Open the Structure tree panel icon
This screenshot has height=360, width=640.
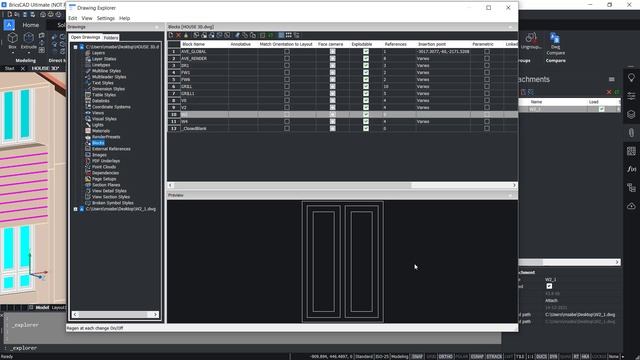(x=631, y=187)
